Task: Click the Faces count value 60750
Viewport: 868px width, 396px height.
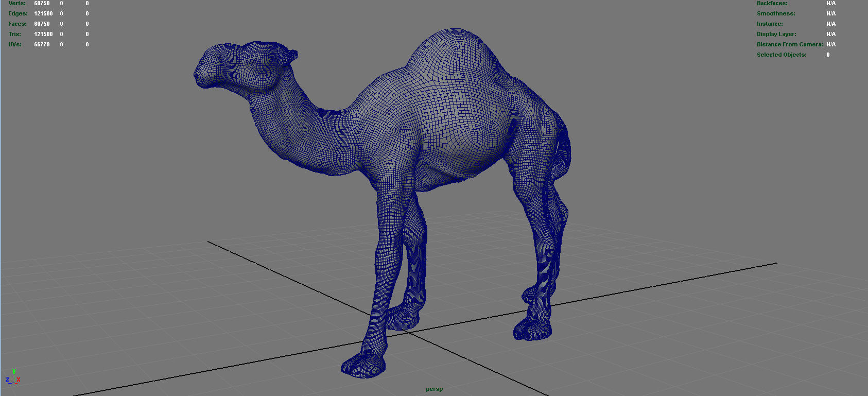Action: click(42, 24)
